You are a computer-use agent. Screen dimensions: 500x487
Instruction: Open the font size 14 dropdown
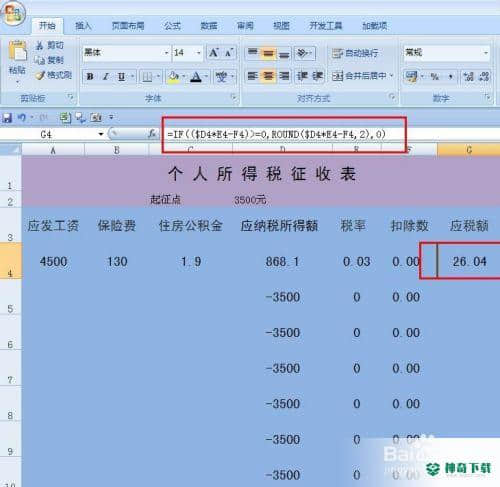pos(198,53)
